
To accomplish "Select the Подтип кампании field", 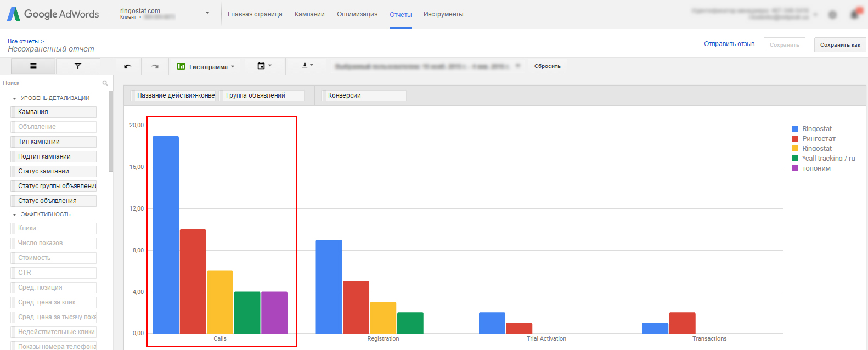I will tap(54, 156).
